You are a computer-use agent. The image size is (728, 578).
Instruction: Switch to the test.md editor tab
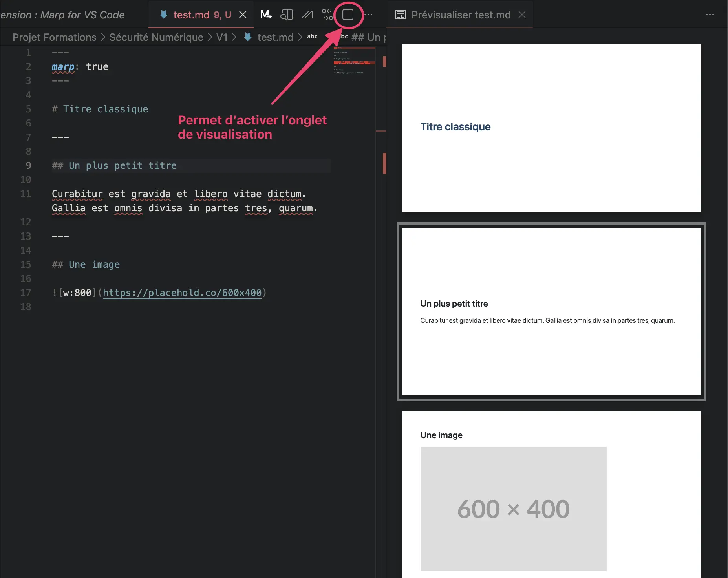tap(191, 15)
